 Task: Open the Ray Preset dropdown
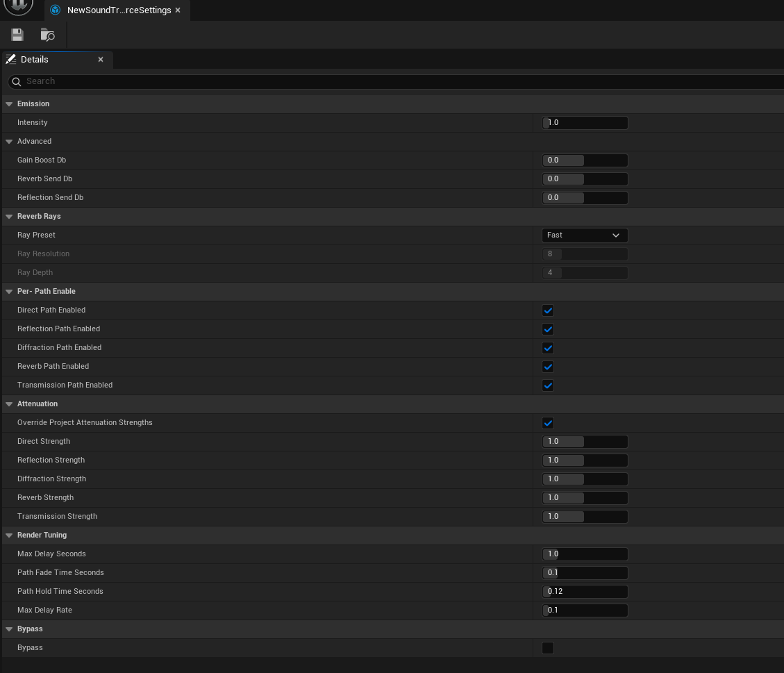point(585,235)
